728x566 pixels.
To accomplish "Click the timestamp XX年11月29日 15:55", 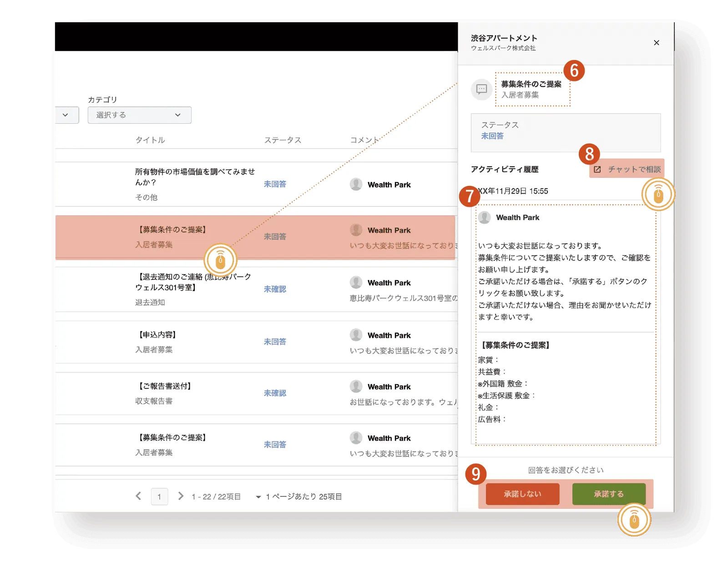I will click(513, 191).
